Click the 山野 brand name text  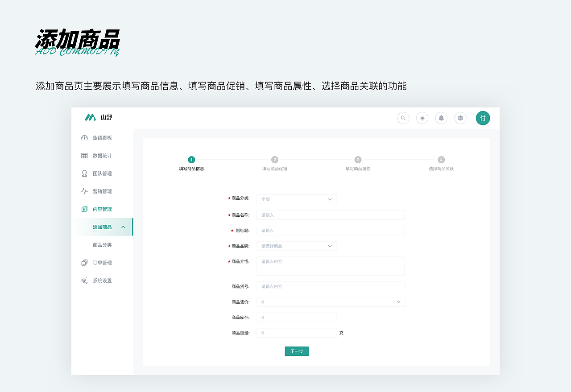(107, 117)
